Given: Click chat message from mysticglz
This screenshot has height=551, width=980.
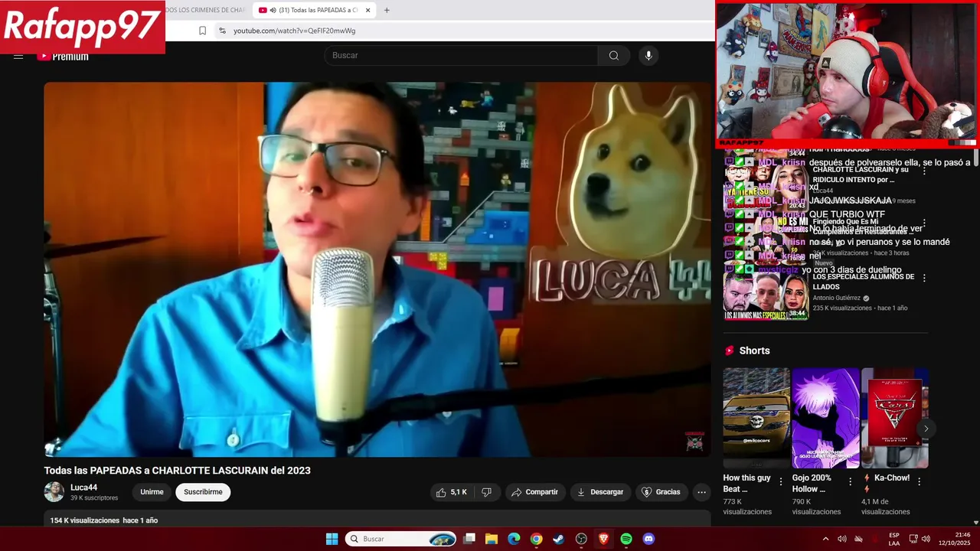Looking at the screenshot, I should point(813,269).
